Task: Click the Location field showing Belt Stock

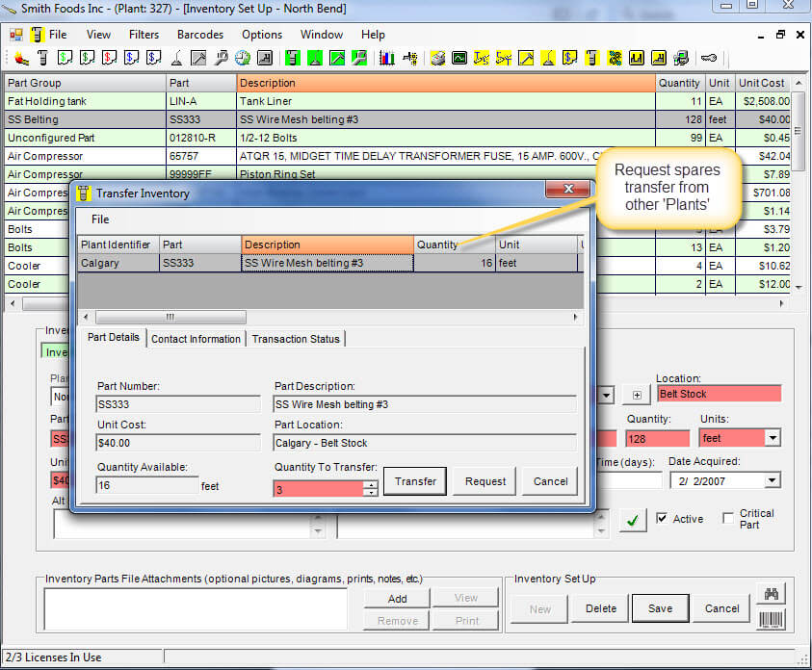Action: 719,394
